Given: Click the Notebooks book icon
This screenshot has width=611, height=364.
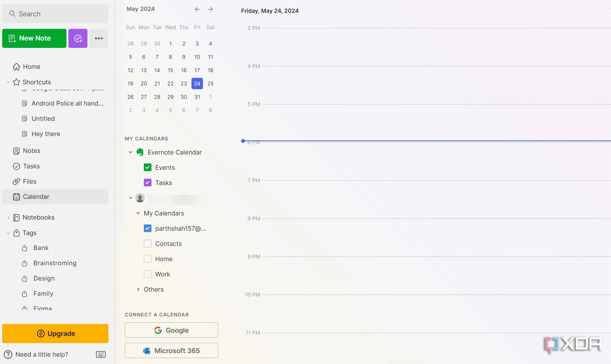Looking at the screenshot, I should click(x=16, y=217).
